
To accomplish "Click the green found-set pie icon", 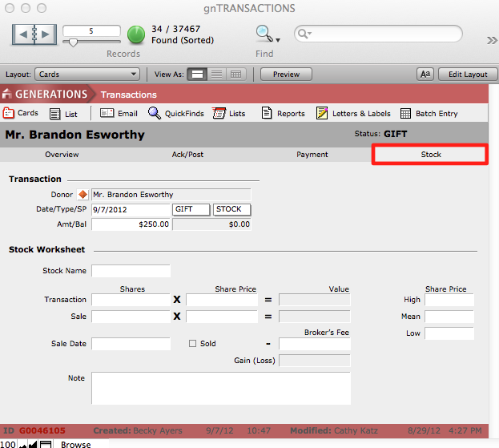I will (x=136, y=34).
